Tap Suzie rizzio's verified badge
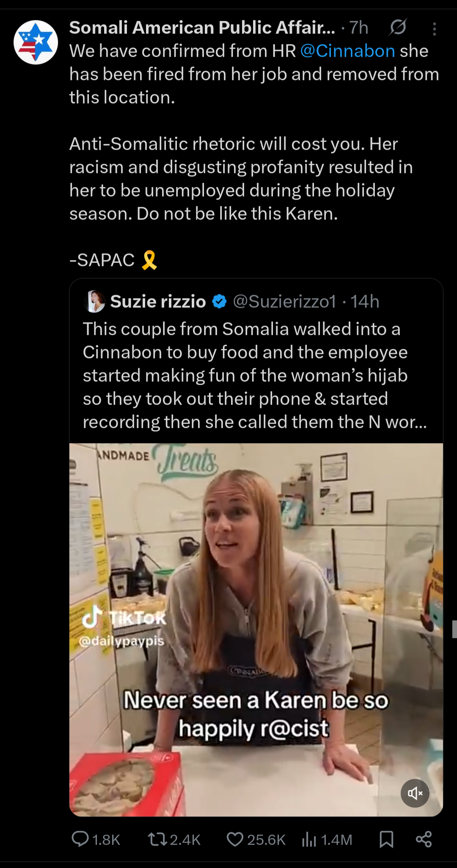457x868 pixels. (x=219, y=301)
